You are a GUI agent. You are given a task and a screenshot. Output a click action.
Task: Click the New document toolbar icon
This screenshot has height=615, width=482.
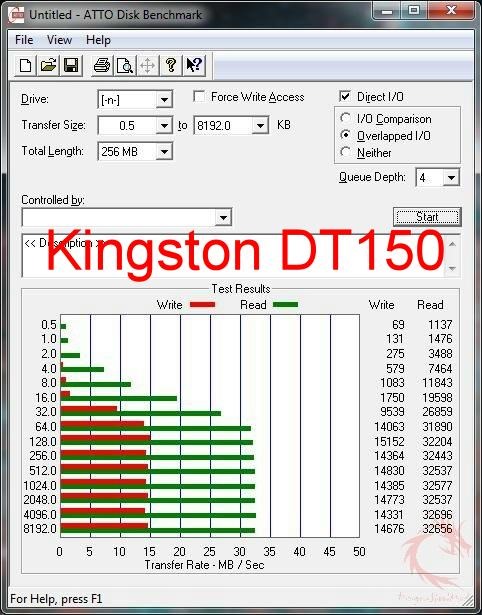tap(25, 65)
